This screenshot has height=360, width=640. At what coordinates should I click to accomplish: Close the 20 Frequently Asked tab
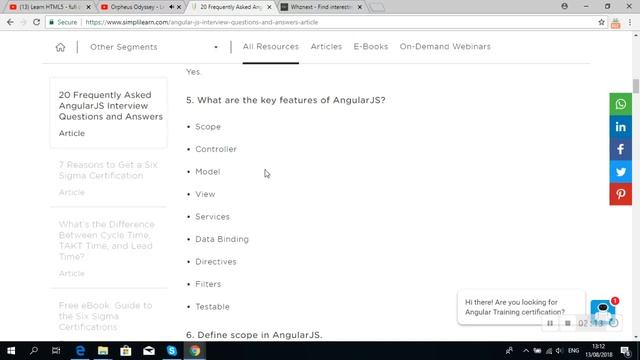coord(269,7)
